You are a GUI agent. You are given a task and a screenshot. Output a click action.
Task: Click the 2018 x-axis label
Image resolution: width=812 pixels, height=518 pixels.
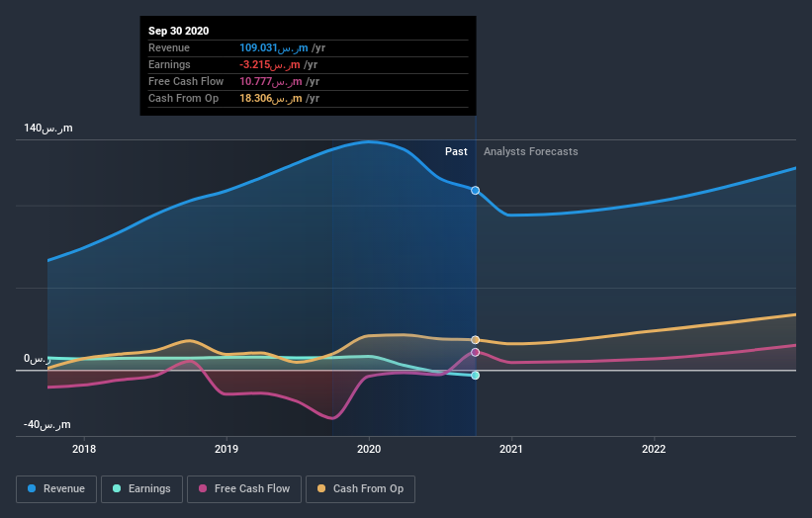click(84, 449)
